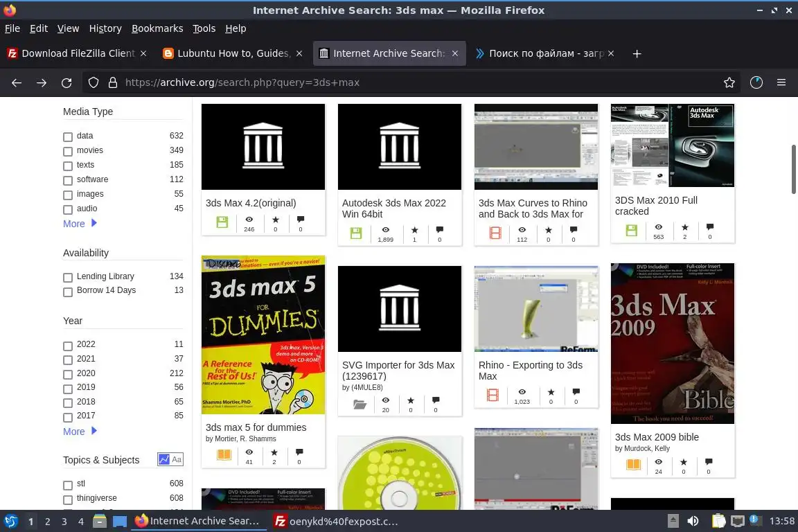The width and height of the screenshot is (798, 532).
Task: Click software icon on 3DS Max 2010 Full cracked
Action: pos(632,230)
